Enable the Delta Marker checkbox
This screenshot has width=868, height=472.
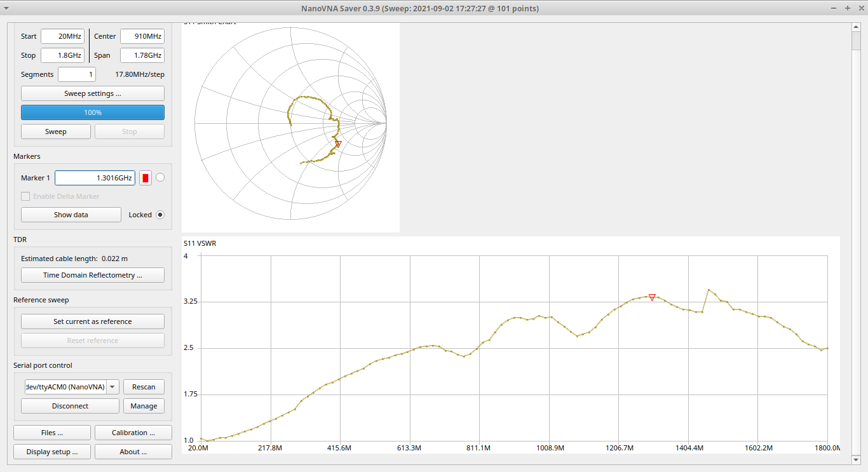(x=26, y=196)
